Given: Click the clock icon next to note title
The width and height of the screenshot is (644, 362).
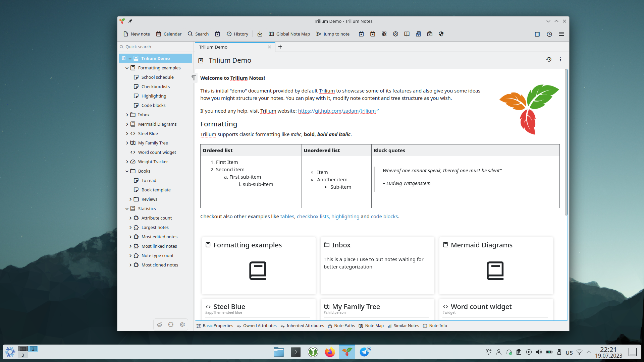Looking at the screenshot, I should coord(548,59).
